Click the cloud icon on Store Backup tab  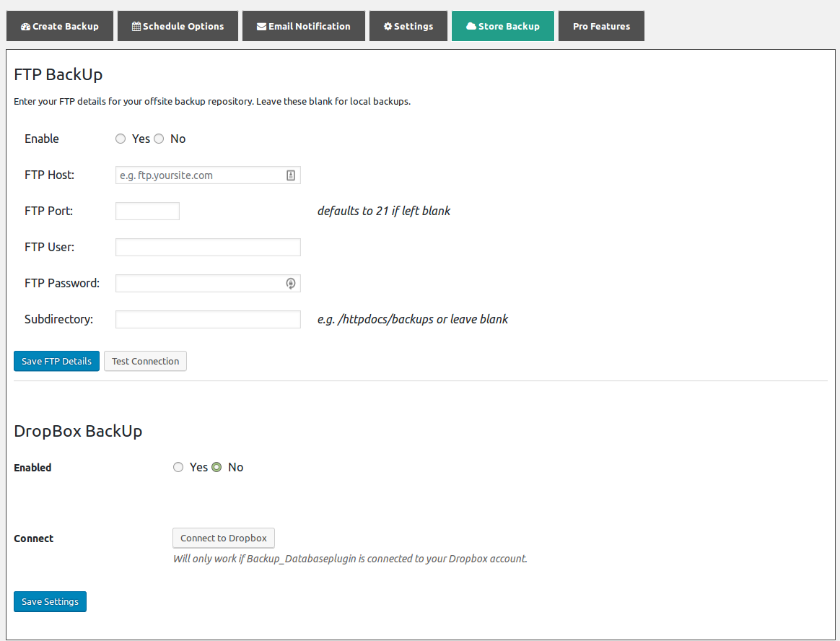471,26
